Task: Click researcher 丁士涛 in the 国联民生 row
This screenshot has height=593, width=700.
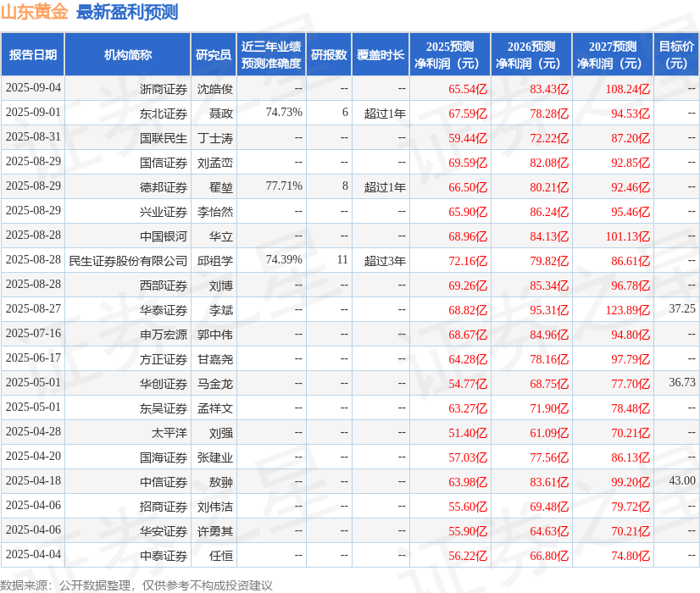Action: pos(214,137)
